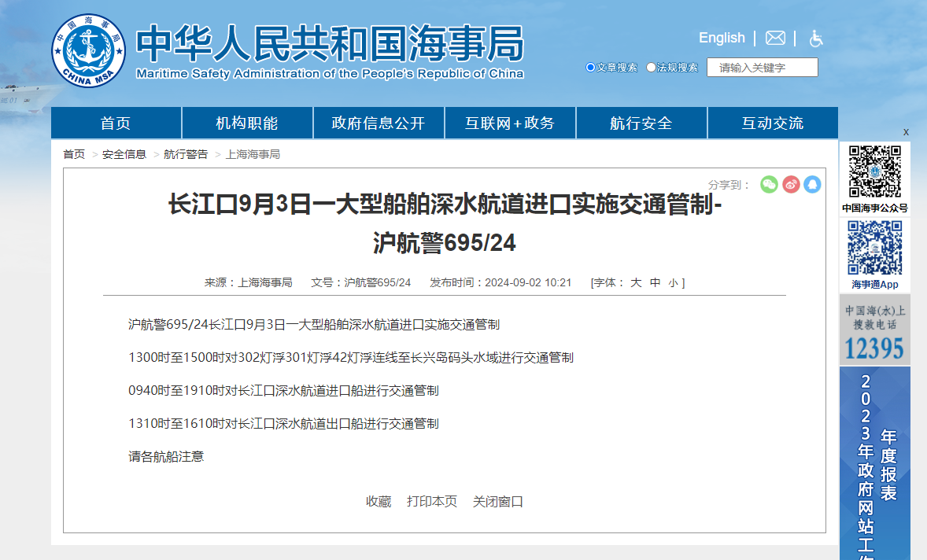Click the line starting 0940时至1910时

pos(283,390)
